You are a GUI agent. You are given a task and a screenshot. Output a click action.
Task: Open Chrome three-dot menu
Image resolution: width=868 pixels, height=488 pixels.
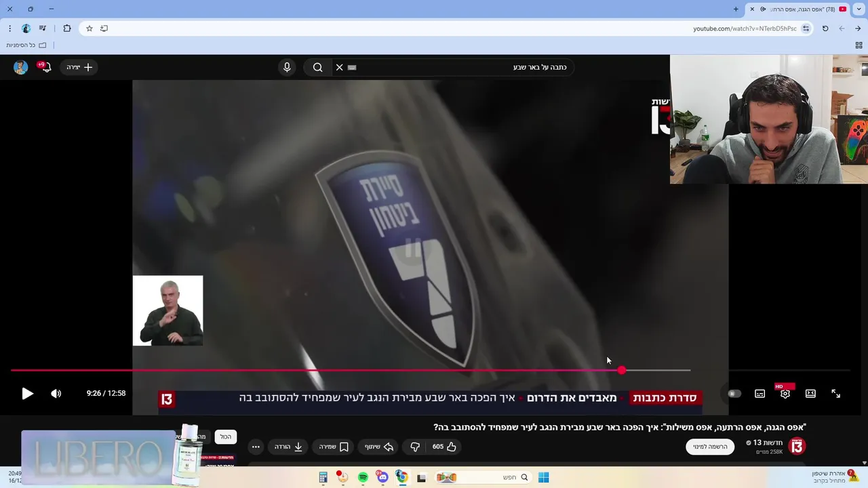(9, 28)
